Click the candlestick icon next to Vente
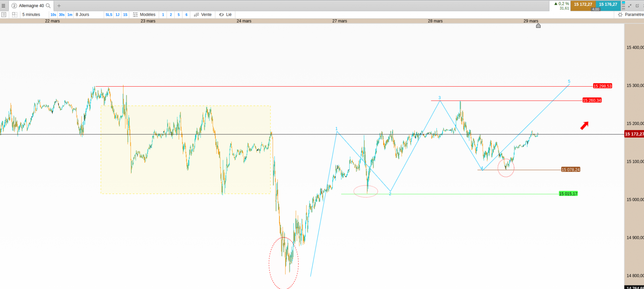Screen dimensions: 644x289 tap(196, 15)
